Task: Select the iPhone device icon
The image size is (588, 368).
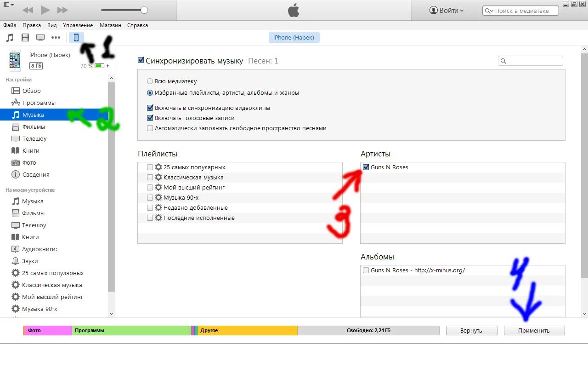Action: point(76,38)
